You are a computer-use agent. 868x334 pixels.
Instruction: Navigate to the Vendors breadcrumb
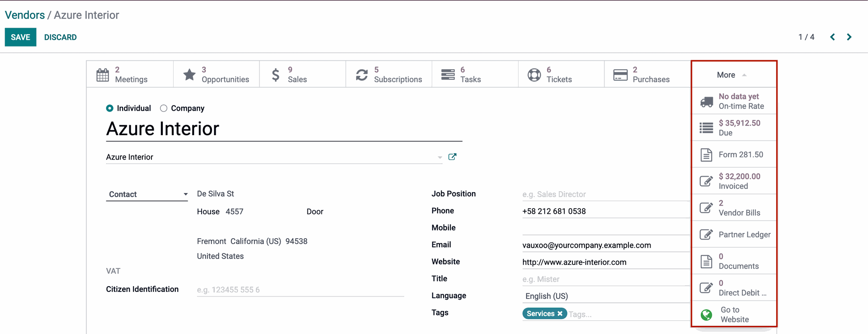point(25,15)
